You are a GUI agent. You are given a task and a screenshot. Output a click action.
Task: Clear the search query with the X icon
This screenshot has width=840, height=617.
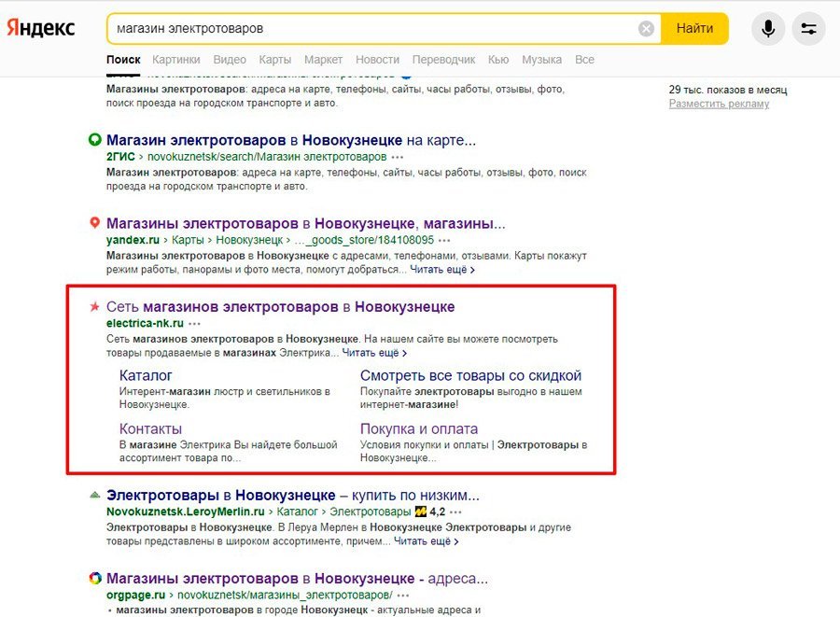click(647, 28)
